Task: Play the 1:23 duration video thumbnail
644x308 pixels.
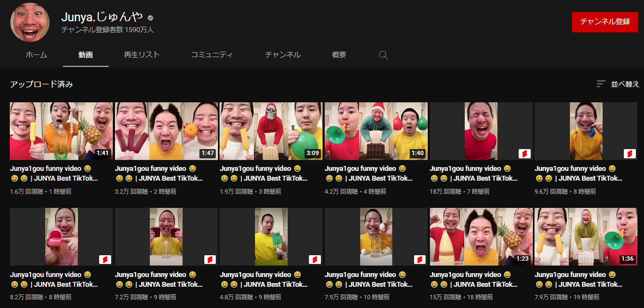Action: (x=481, y=237)
